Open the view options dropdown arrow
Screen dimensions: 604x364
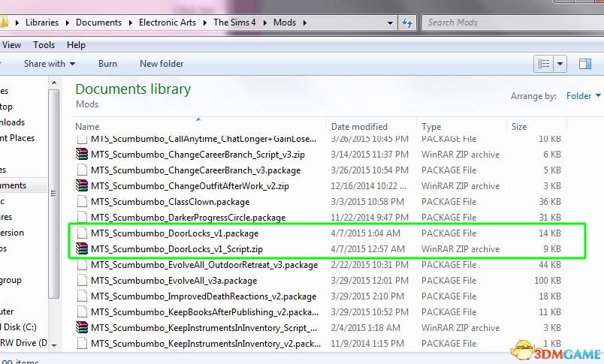tap(560, 64)
